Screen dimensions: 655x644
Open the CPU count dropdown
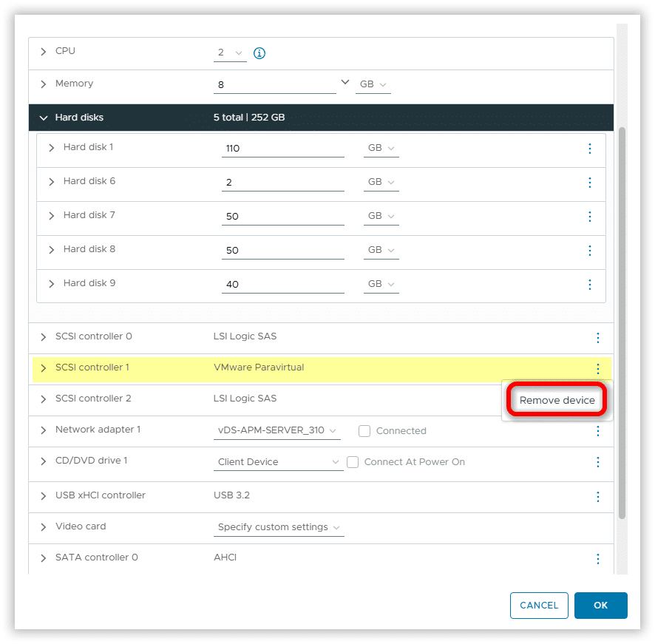coord(230,53)
